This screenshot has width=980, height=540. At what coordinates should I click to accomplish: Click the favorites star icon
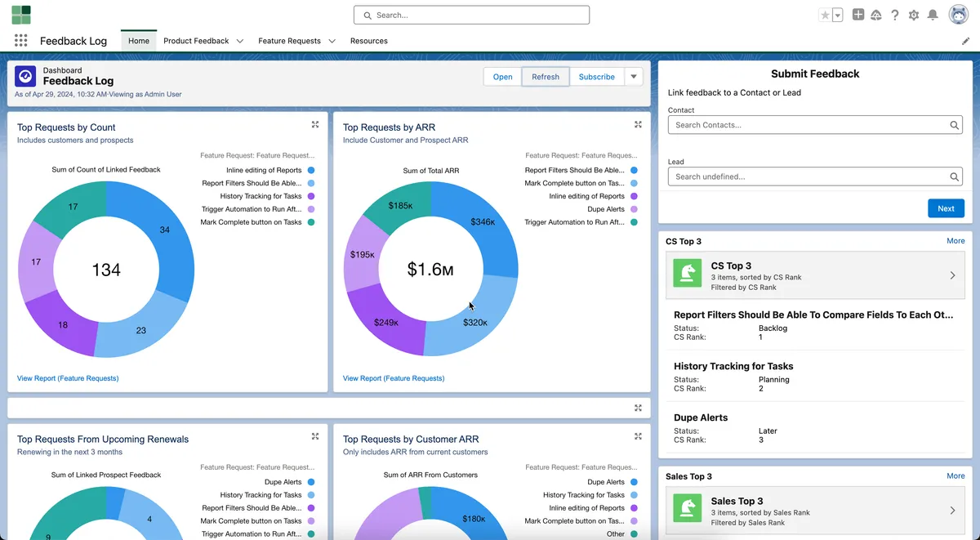click(825, 15)
